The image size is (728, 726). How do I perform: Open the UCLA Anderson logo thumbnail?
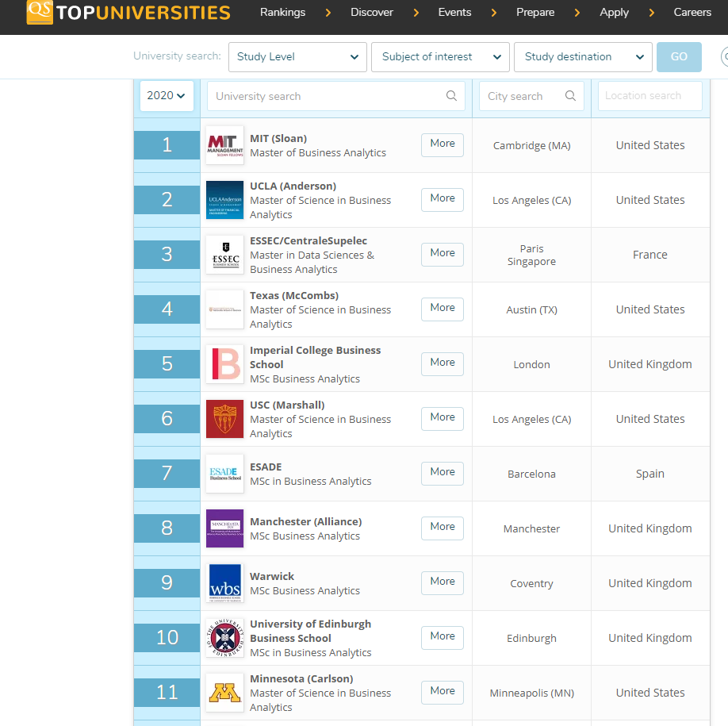click(224, 200)
